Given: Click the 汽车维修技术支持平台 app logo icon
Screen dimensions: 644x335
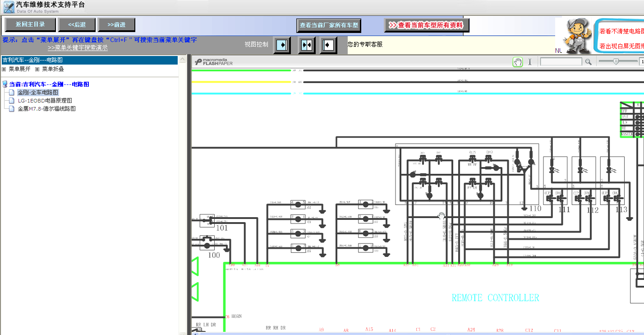Looking at the screenshot, I should point(9,7).
